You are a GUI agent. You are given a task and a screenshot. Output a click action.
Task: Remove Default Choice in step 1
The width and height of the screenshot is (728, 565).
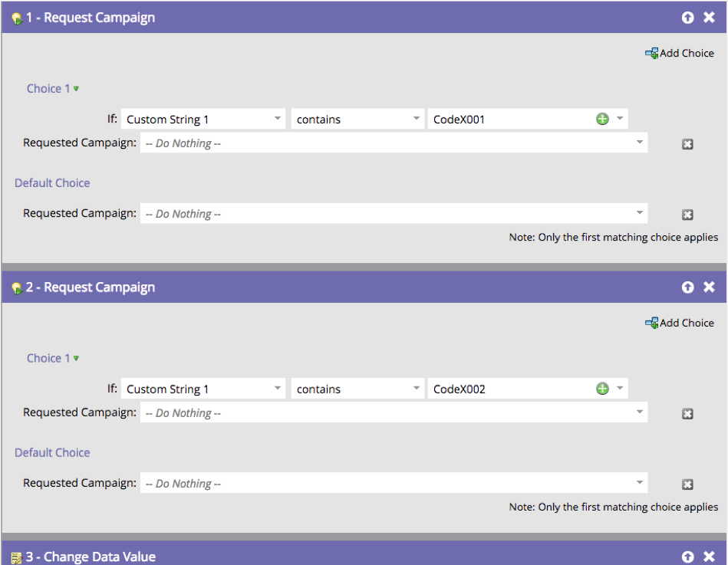pos(687,215)
